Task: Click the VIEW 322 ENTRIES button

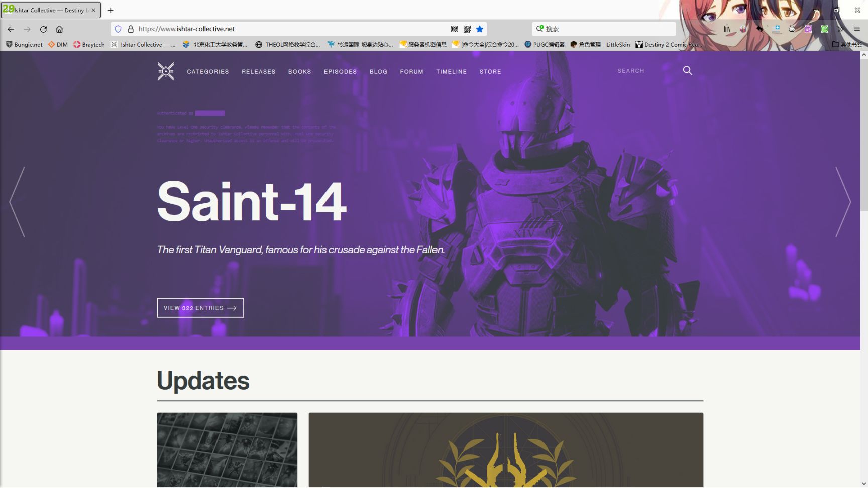Action: point(200,308)
